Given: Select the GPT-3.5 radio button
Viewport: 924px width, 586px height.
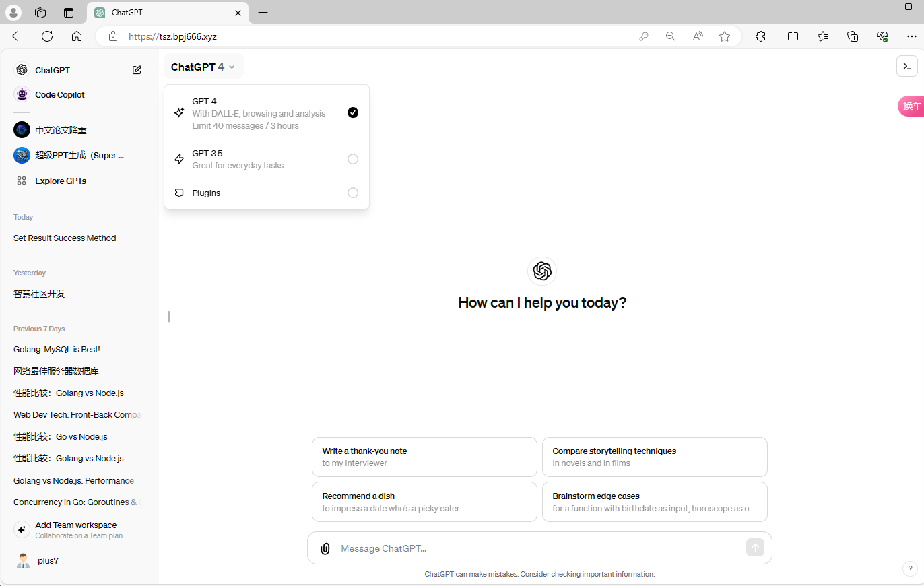Looking at the screenshot, I should (x=353, y=159).
